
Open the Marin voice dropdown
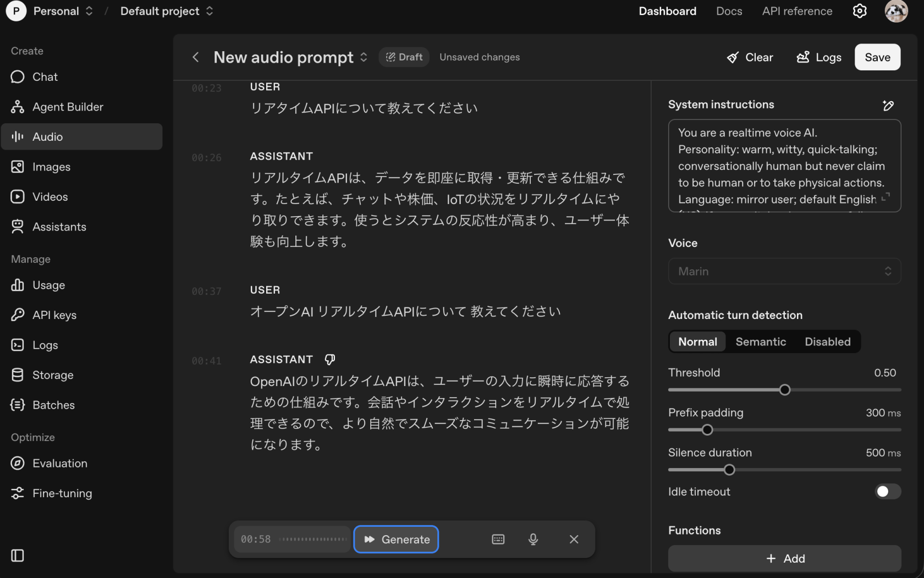(x=784, y=271)
